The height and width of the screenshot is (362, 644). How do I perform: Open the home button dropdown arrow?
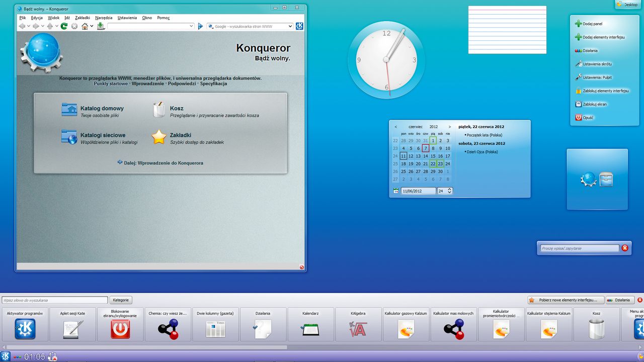(x=92, y=26)
